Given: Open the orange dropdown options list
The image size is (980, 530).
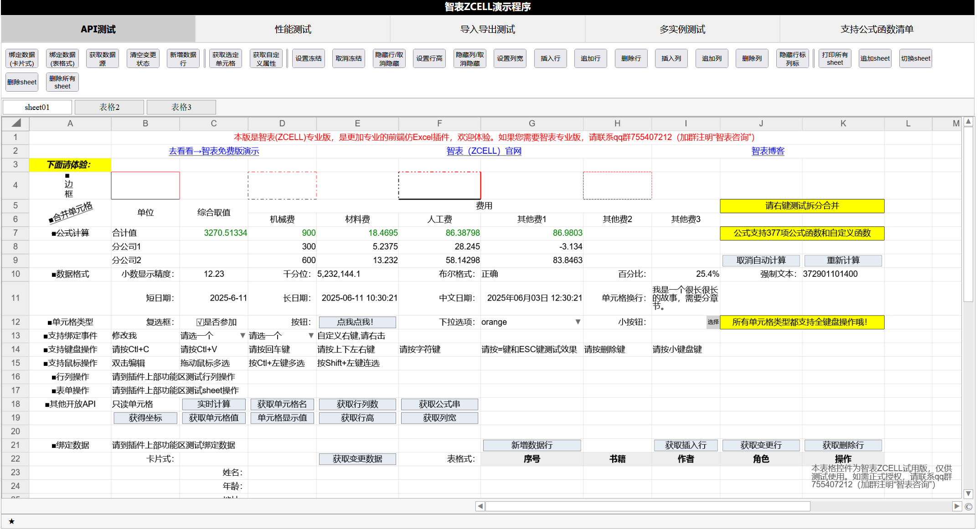Looking at the screenshot, I should coord(578,322).
